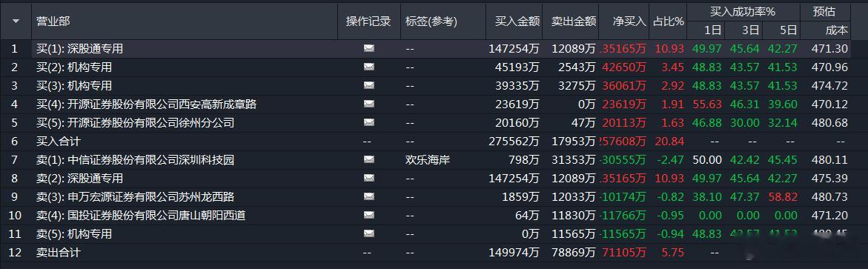This screenshot has height=269, width=868.
Task: Click net value 71105万 in 卖出合计 row
Action: (x=624, y=253)
